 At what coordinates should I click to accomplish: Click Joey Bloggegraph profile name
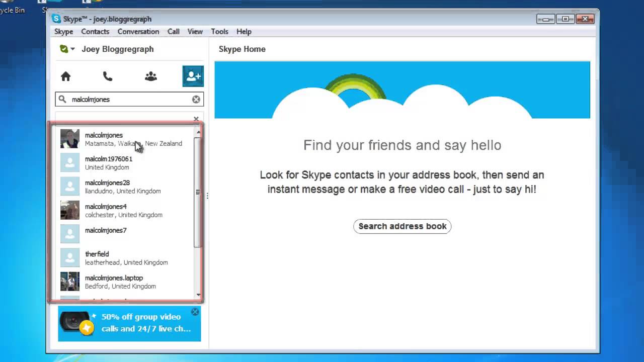(x=118, y=49)
